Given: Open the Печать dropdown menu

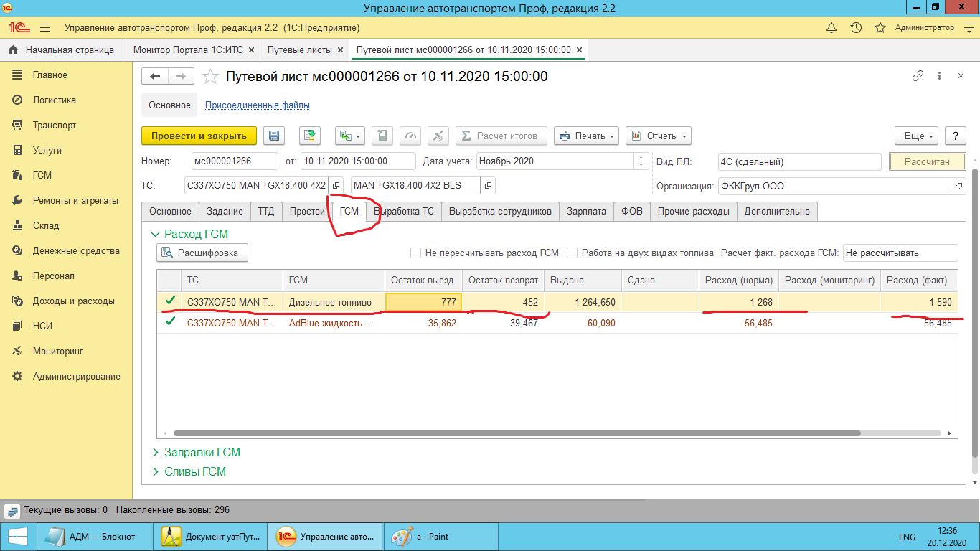Looking at the screenshot, I should pos(586,136).
